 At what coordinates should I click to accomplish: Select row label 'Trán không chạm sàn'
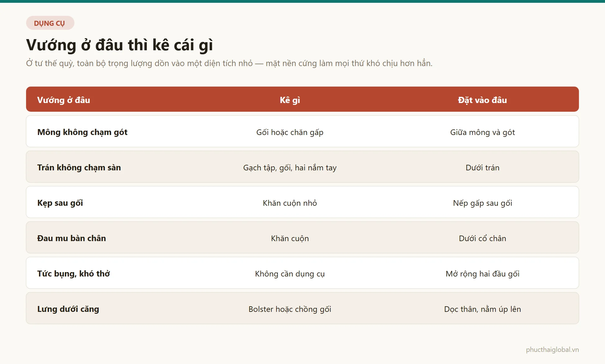click(x=79, y=168)
